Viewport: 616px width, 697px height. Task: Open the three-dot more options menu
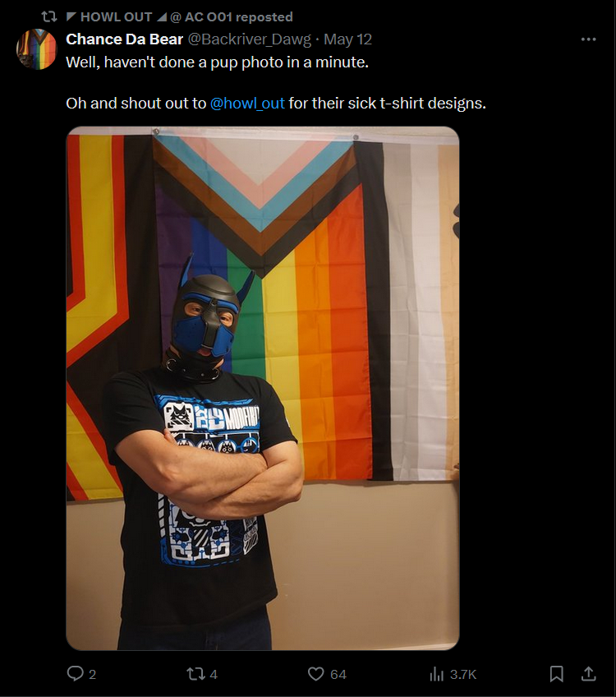click(x=588, y=39)
